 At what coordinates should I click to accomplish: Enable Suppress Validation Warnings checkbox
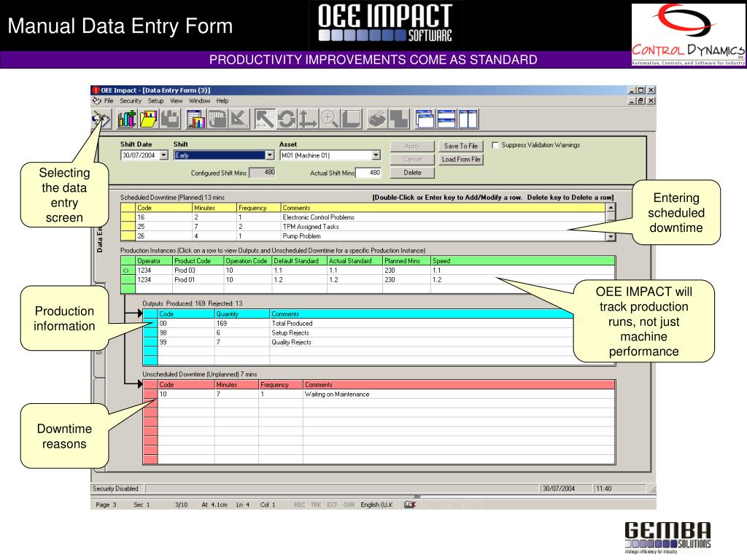tap(495, 145)
